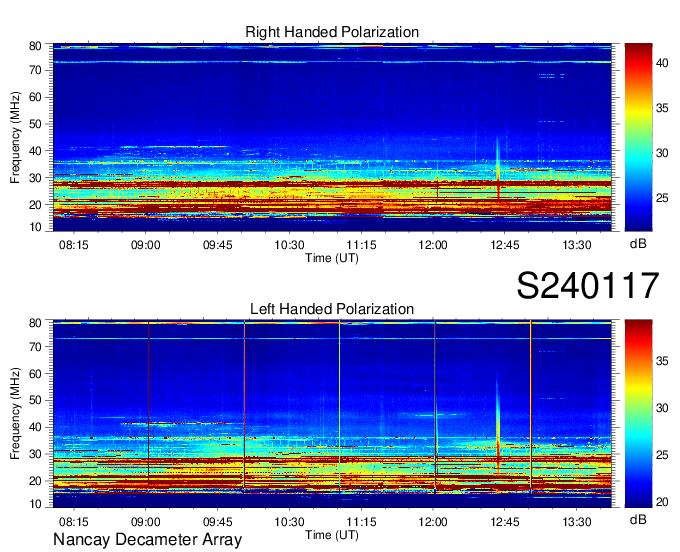Image resolution: width=680 pixels, height=552 pixels.
Task: Click the Right Handed Polarization color bar
Action: pos(638,137)
